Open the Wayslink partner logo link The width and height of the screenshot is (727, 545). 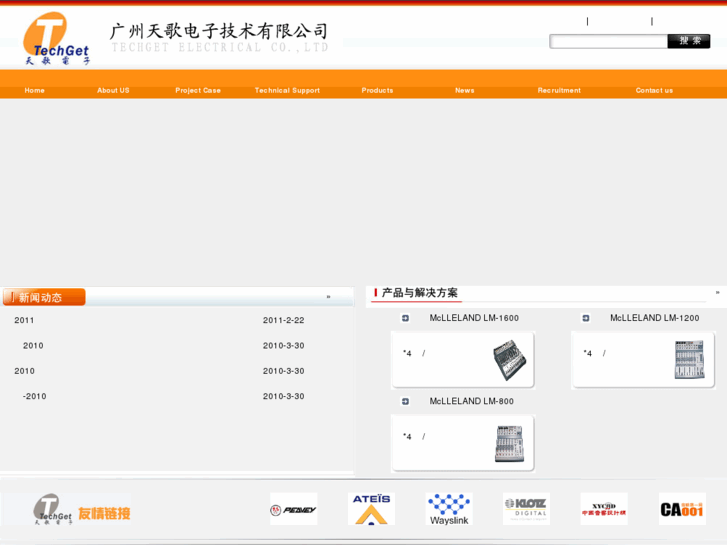click(449, 509)
